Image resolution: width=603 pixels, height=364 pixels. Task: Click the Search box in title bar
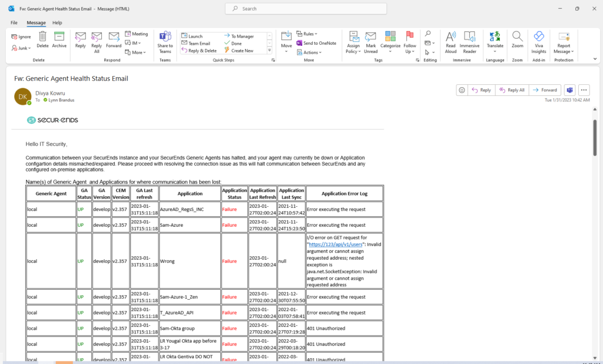[306, 8]
